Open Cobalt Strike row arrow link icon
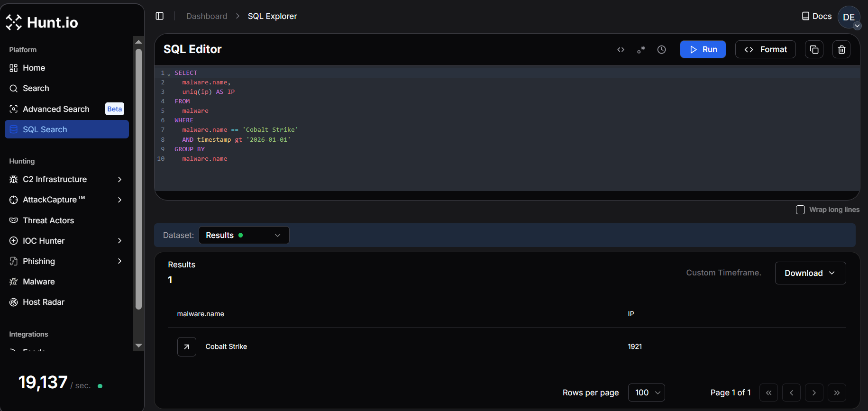The width and height of the screenshot is (868, 411). click(x=187, y=347)
